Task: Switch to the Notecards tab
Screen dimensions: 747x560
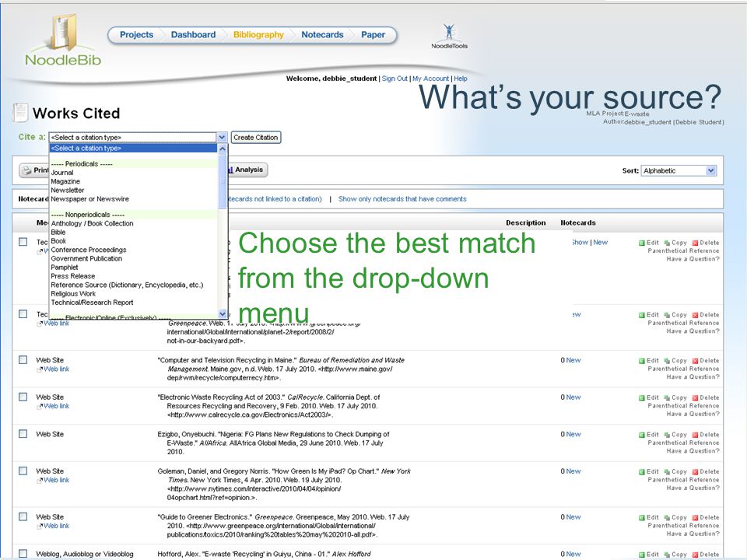Action: 322,35
